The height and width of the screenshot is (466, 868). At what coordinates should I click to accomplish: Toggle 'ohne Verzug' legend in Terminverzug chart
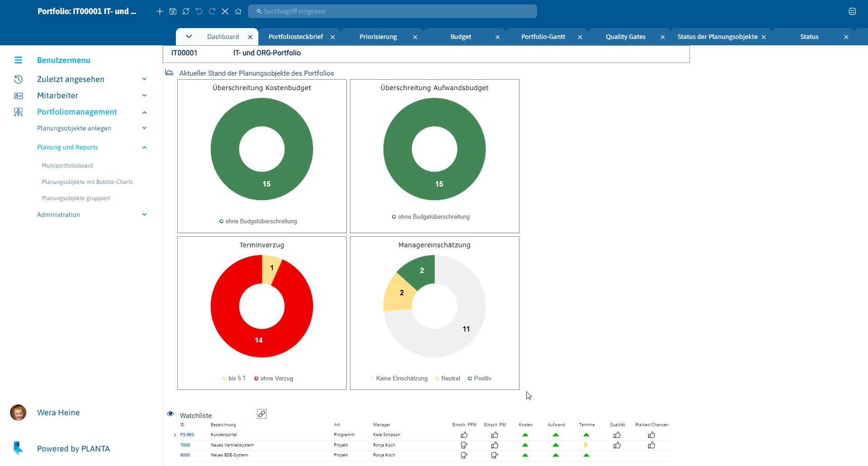click(x=274, y=379)
